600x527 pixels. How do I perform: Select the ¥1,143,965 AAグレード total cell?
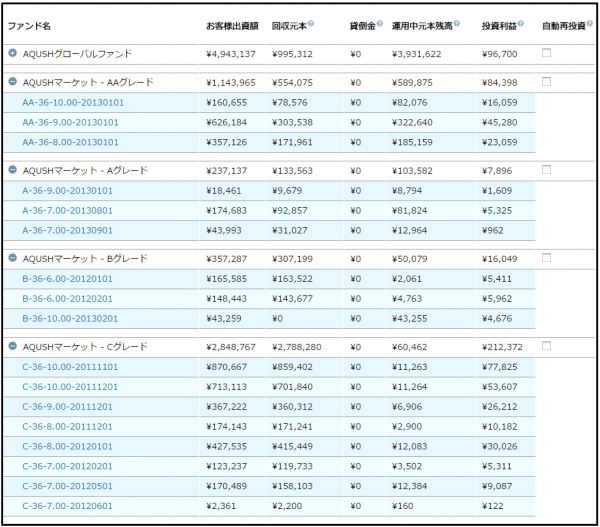pos(231,83)
